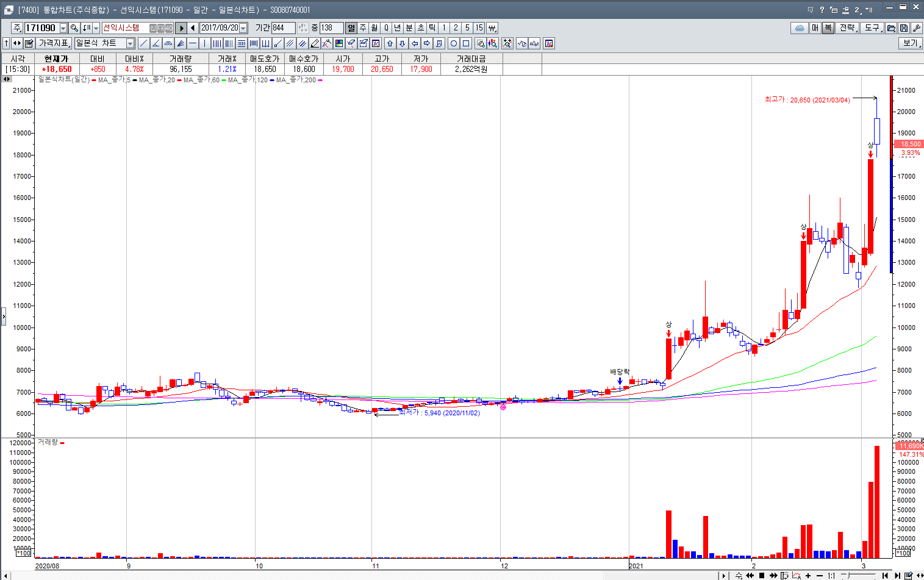Toggle the 일 daily period button
The image size is (924, 580).
click(351, 28)
